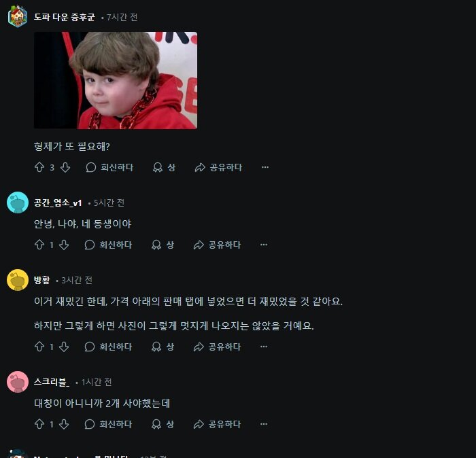
Task: Award the 스크리블_ comment
Action: coord(163,424)
